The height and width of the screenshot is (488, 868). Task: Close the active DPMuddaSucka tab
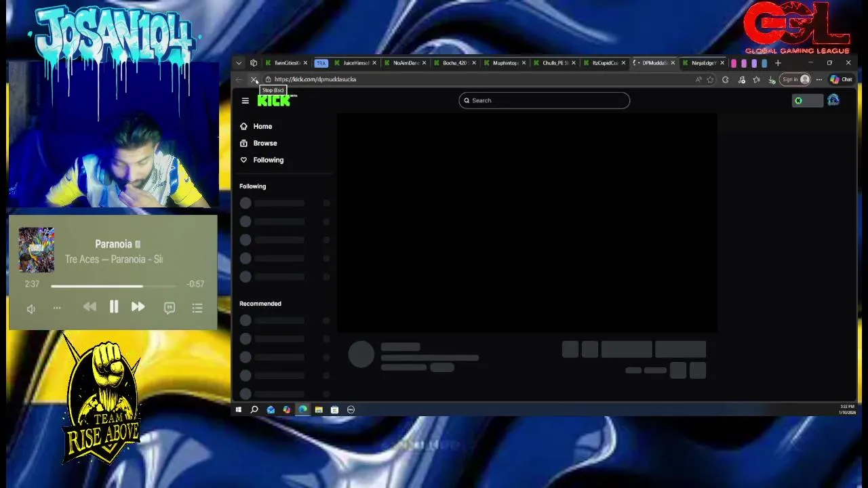(x=673, y=63)
